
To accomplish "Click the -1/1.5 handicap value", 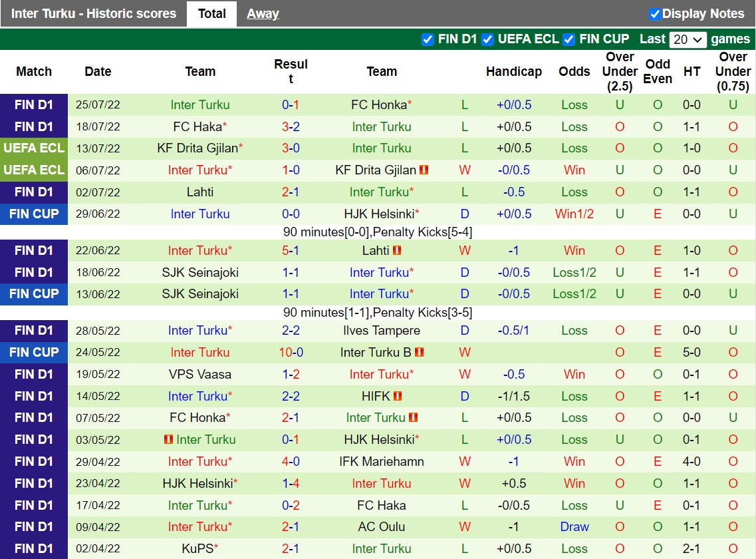I will click(513, 397).
